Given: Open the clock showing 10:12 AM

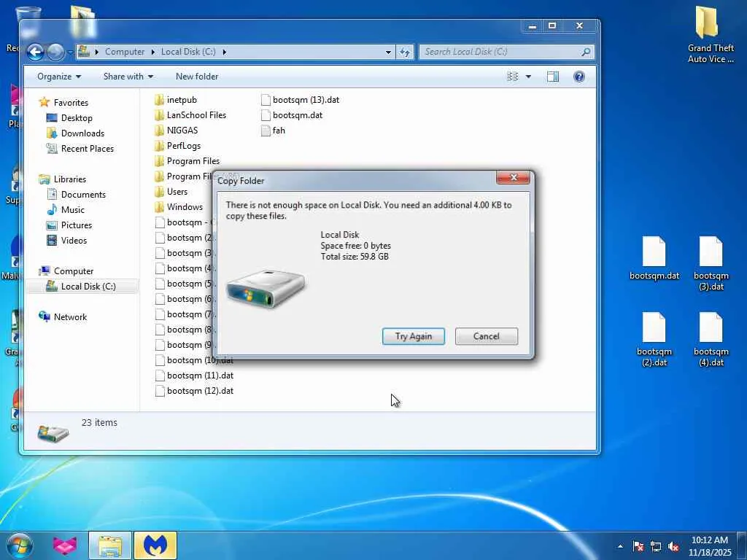Looking at the screenshot, I should pos(710,546).
